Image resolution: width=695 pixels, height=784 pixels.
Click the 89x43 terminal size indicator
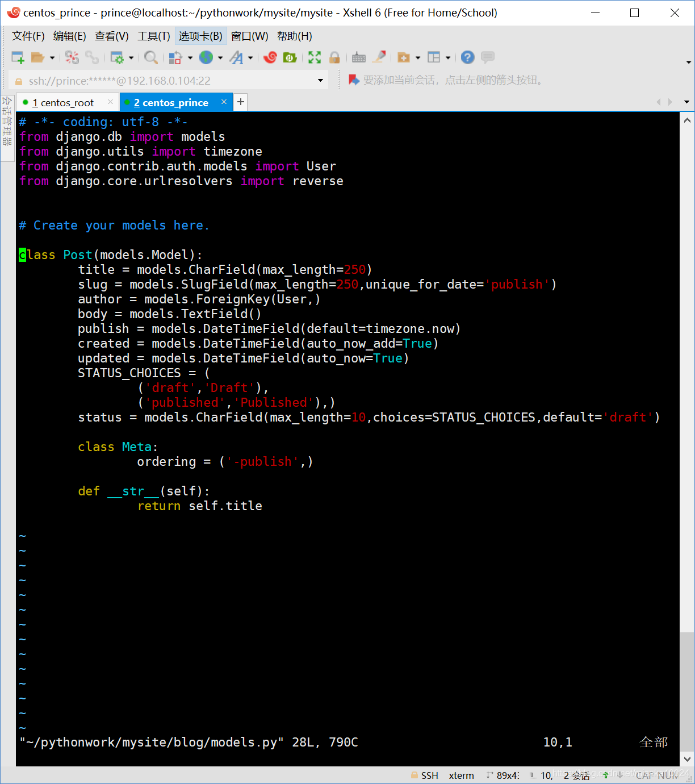tap(503, 775)
